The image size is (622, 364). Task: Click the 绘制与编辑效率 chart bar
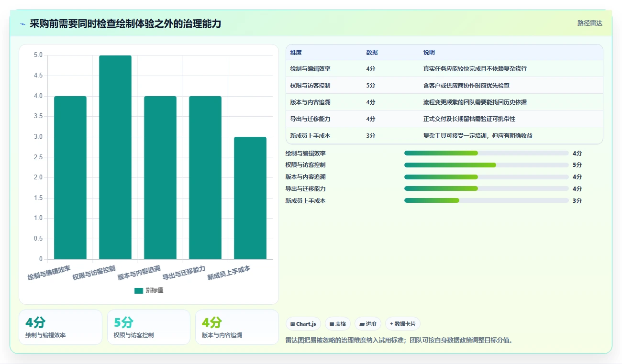click(x=70, y=177)
